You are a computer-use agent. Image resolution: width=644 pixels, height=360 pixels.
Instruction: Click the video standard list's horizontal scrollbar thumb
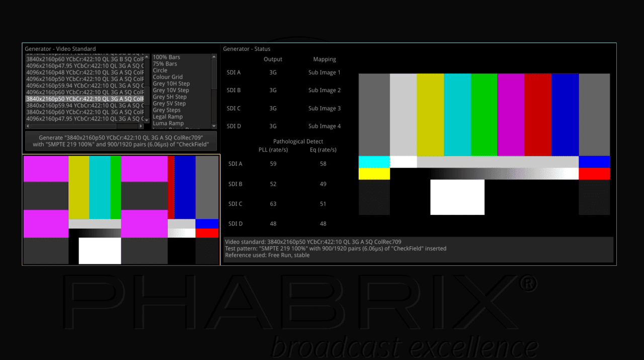click(73, 126)
